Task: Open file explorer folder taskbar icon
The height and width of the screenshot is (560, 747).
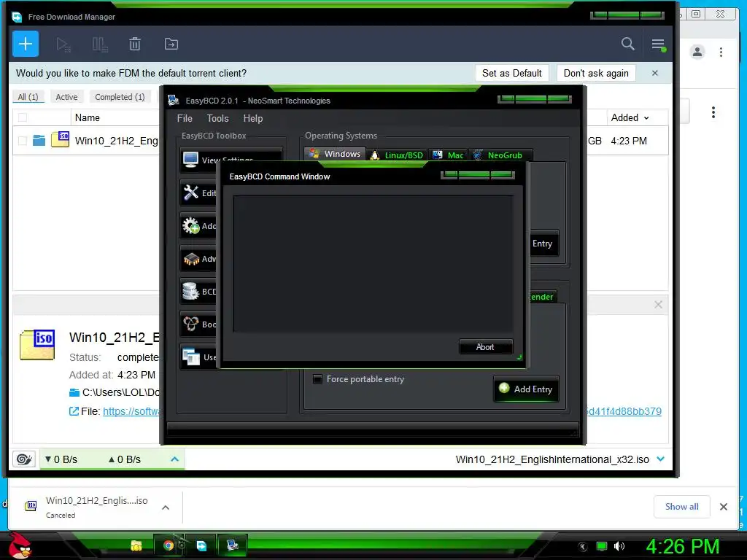Action: [136, 545]
